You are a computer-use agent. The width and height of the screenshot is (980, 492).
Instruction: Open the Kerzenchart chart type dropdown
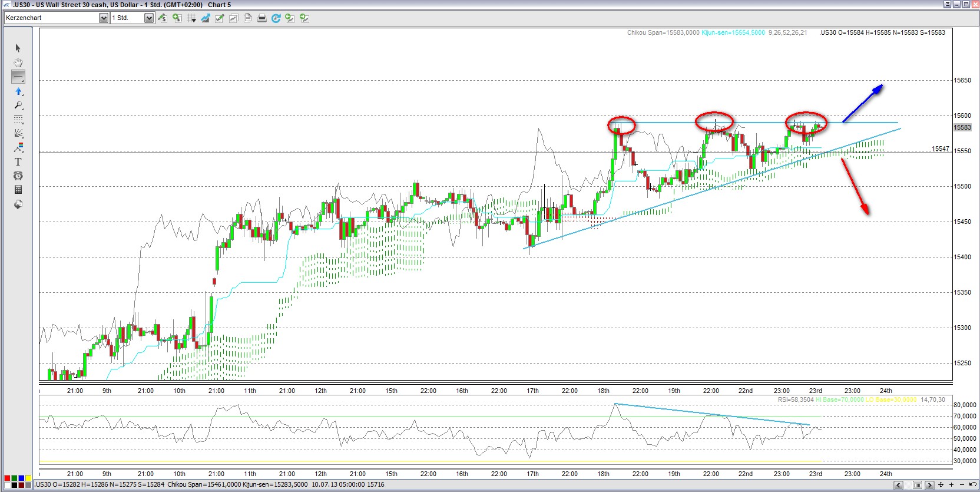pyautogui.click(x=104, y=18)
